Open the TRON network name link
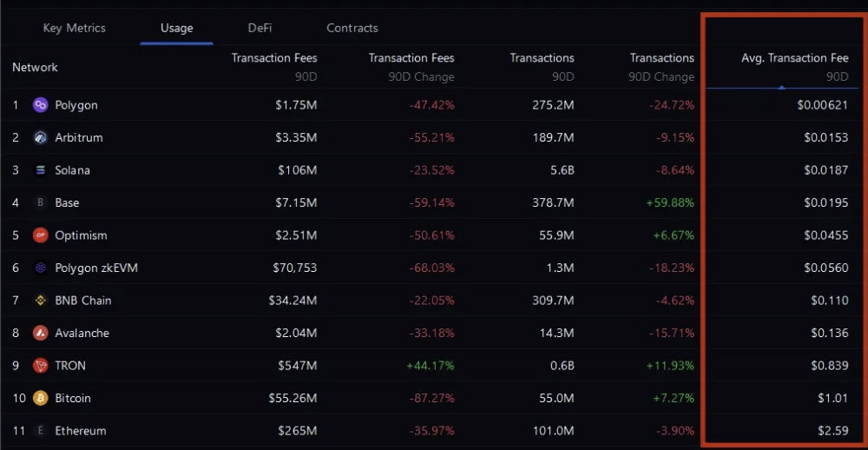 tap(70, 366)
